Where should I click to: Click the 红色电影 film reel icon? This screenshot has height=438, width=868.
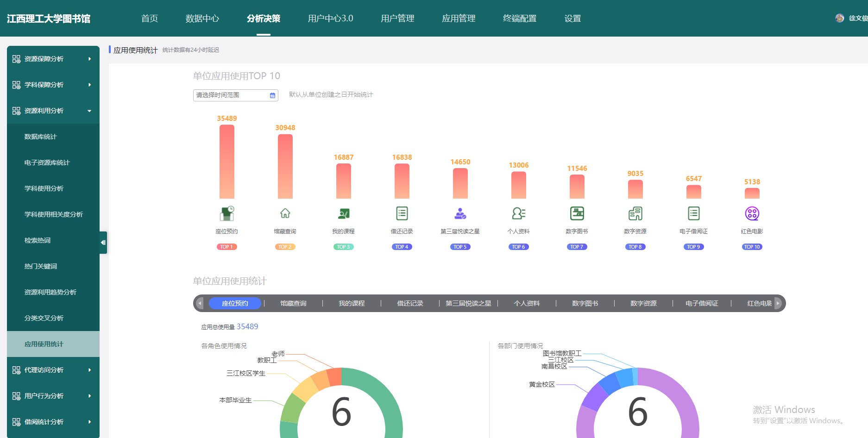[752, 213]
